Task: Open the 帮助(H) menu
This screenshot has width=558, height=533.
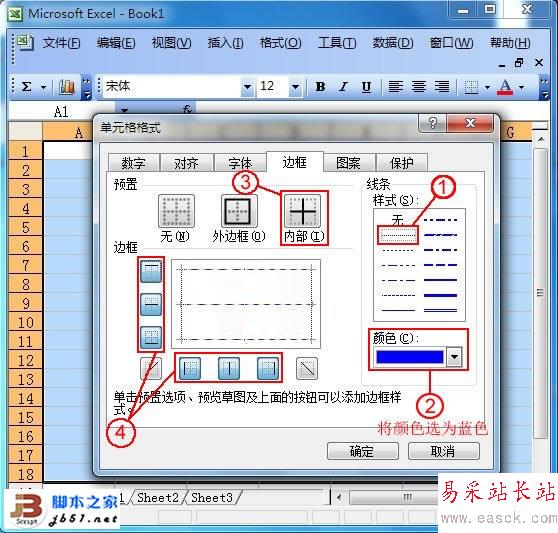Action: click(510, 43)
